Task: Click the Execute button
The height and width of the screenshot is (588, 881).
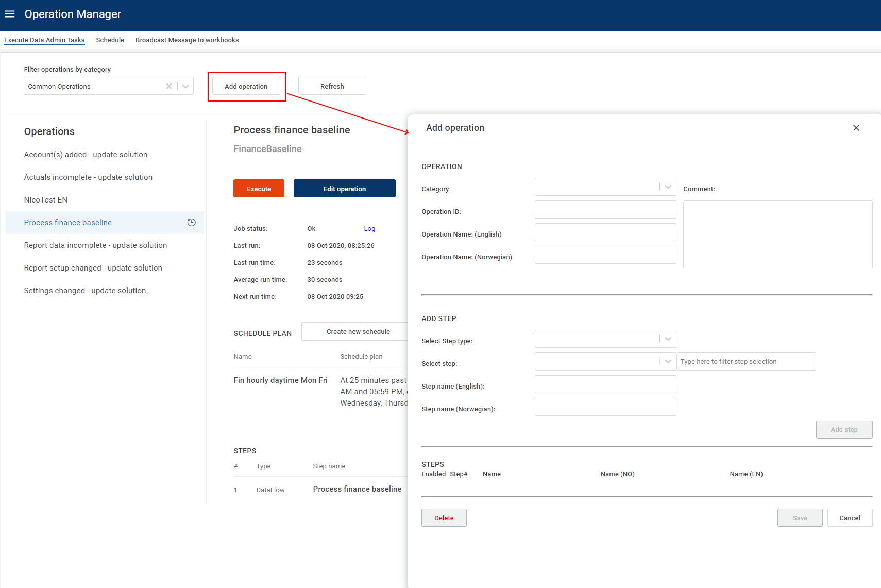Action: point(259,188)
